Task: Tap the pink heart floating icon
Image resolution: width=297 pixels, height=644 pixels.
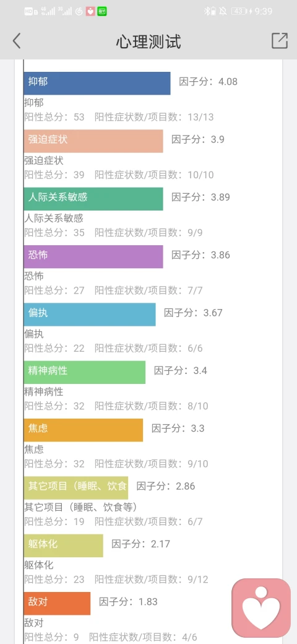Action: 261,608
